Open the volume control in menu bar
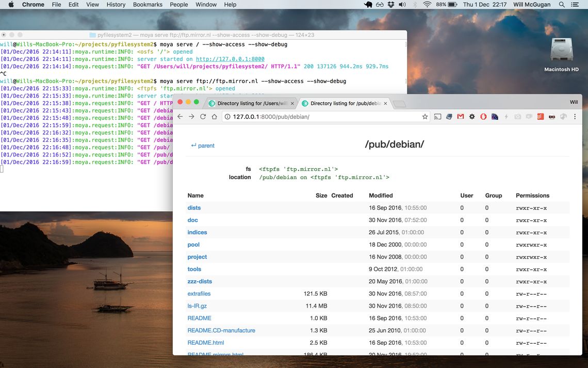The width and height of the screenshot is (588, 368). [x=402, y=5]
